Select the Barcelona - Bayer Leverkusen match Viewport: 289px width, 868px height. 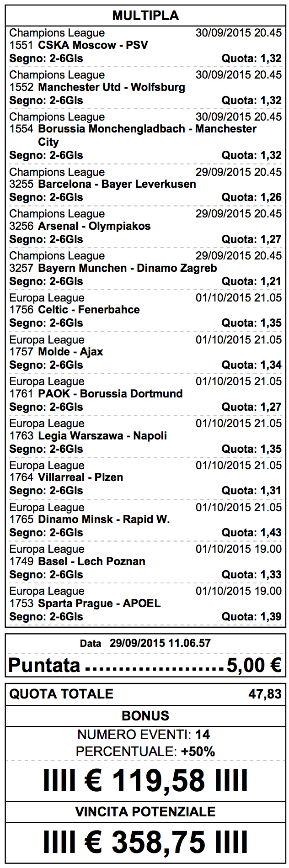click(117, 184)
